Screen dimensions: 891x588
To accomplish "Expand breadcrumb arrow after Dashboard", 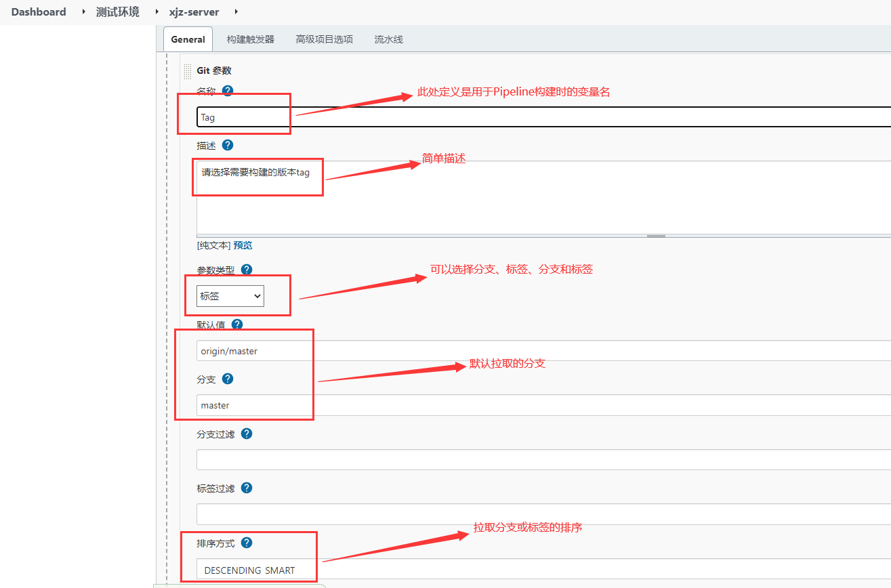I will pos(83,12).
